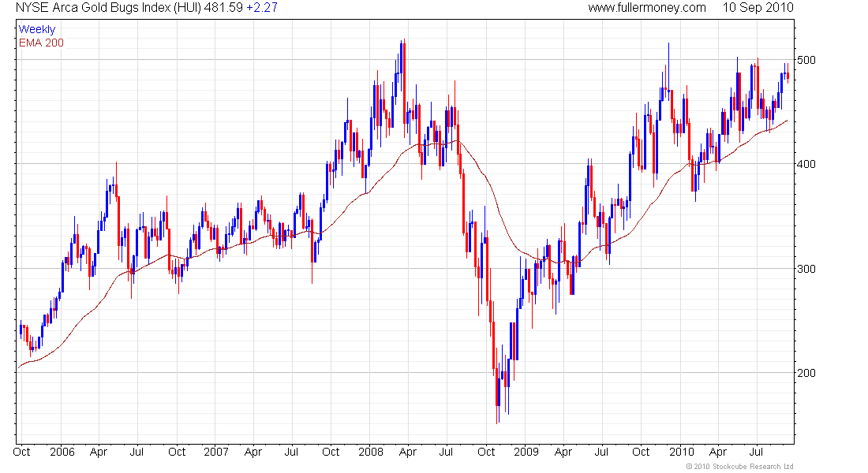868x473 pixels.
Task: Click the 500 price axis label
Action: coord(806,60)
